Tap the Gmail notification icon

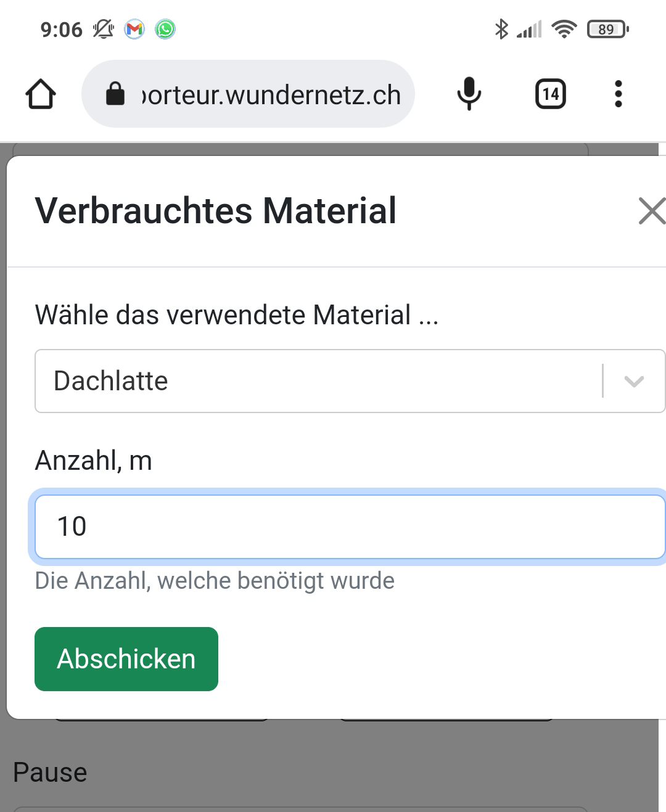pos(134,29)
